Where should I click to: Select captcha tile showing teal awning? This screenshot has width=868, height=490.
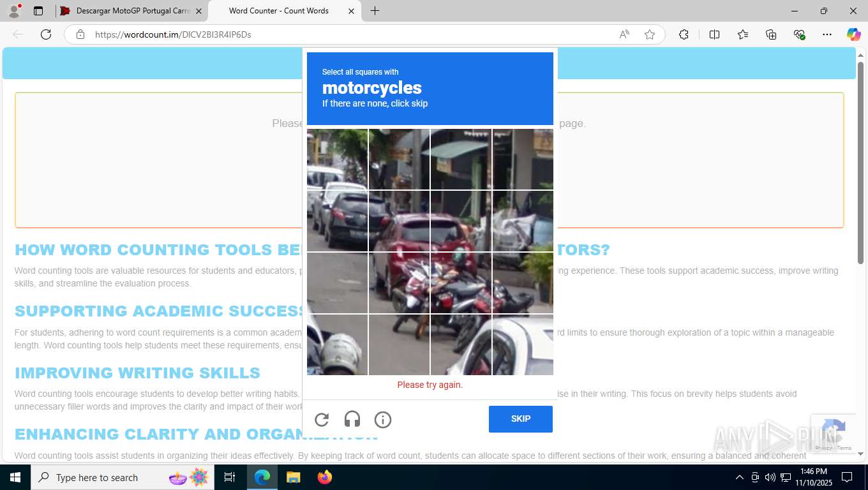[461, 159]
